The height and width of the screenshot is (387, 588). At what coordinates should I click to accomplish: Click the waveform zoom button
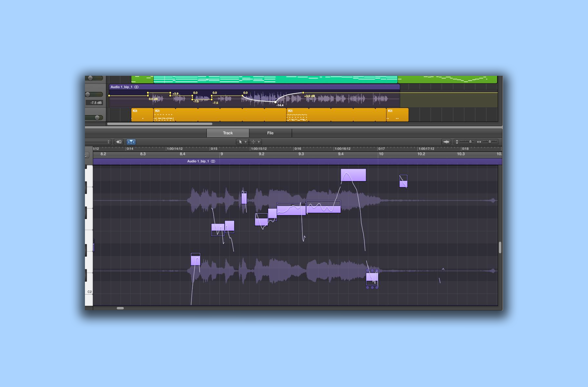pyautogui.click(x=446, y=142)
